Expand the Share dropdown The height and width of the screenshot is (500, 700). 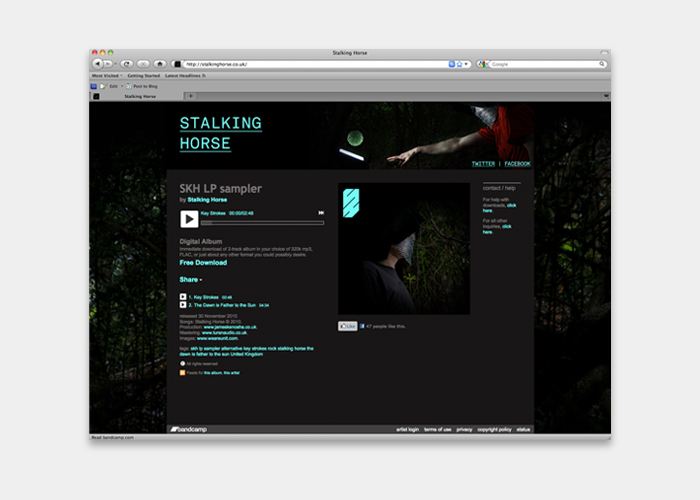pyautogui.click(x=191, y=279)
